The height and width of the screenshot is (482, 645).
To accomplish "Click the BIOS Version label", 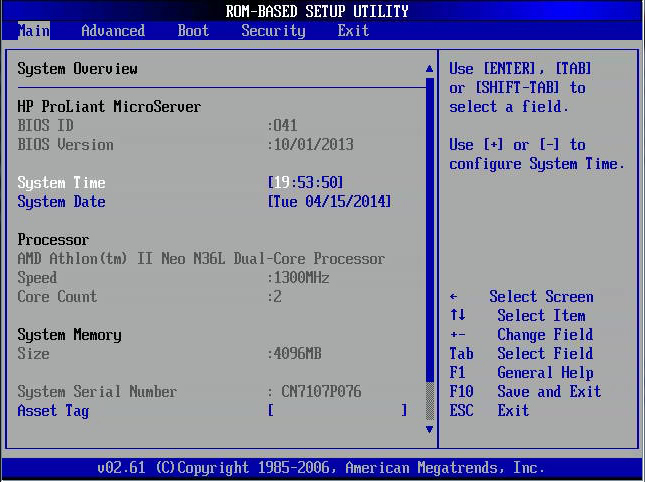I will [x=65, y=144].
